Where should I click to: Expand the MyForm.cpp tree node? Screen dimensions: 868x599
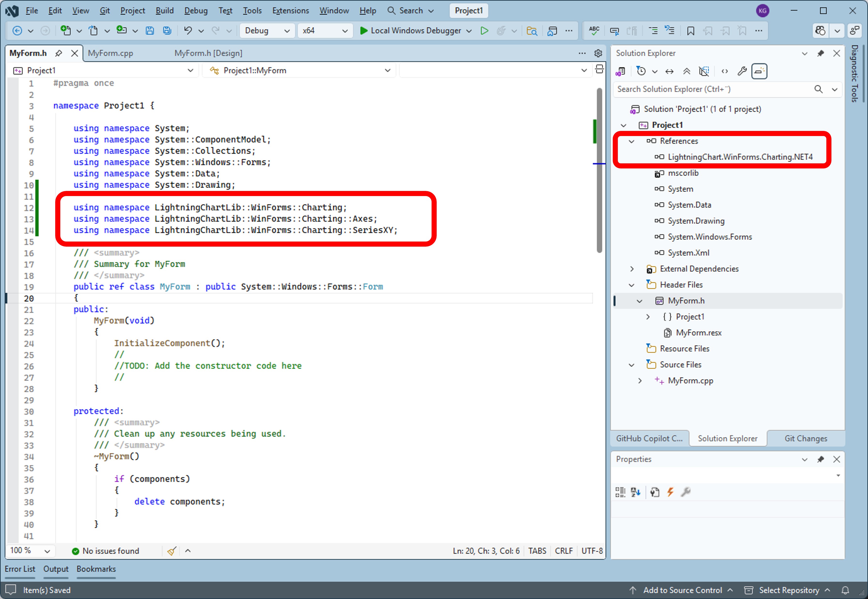[x=640, y=381]
